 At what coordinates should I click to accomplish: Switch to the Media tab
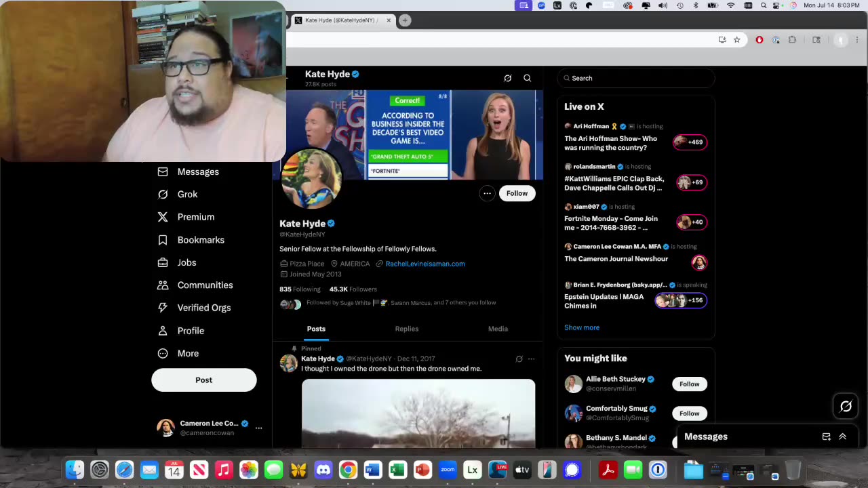click(498, 329)
